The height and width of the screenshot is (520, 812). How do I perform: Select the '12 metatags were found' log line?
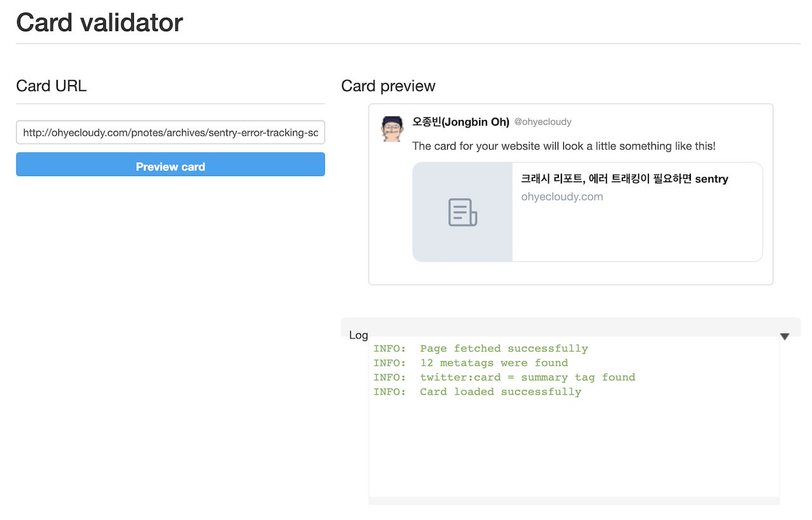[x=471, y=363]
